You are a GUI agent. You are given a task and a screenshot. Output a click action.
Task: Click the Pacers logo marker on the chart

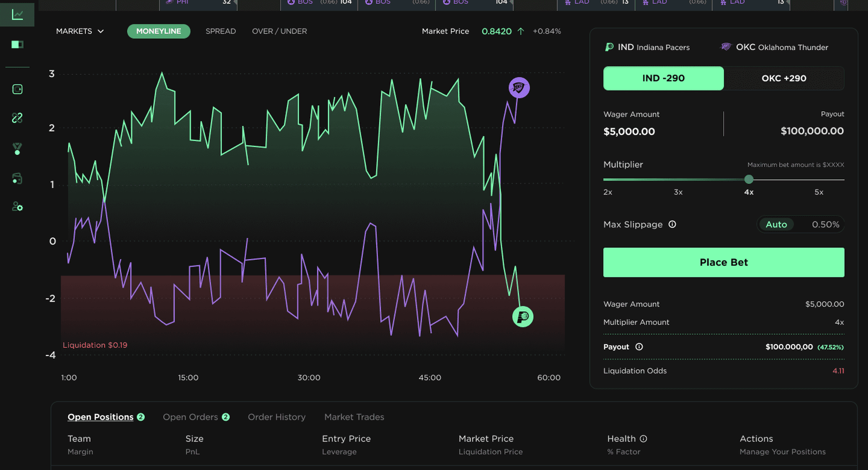(523, 317)
